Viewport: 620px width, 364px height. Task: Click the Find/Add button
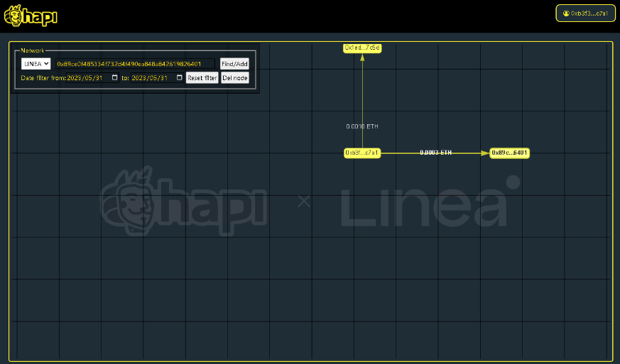click(x=234, y=64)
